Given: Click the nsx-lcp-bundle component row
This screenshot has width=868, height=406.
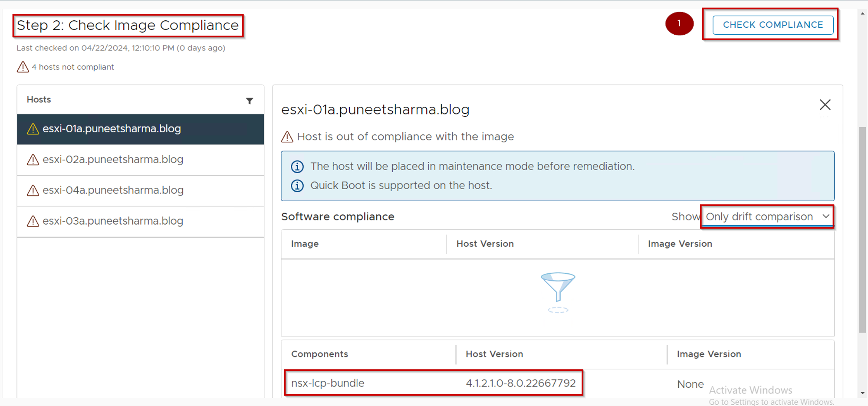Looking at the screenshot, I should click(x=433, y=383).
